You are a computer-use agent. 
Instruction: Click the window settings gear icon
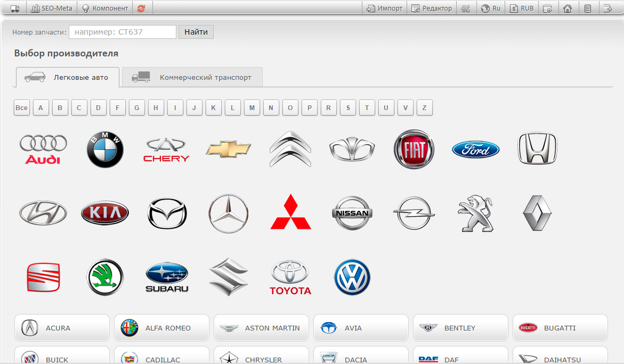coord(548,8)
